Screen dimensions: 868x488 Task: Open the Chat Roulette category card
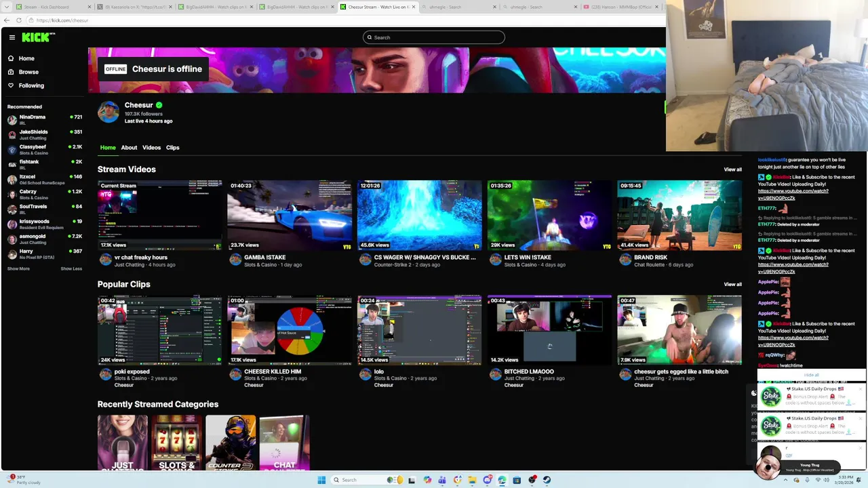click(x=285, y=443)
